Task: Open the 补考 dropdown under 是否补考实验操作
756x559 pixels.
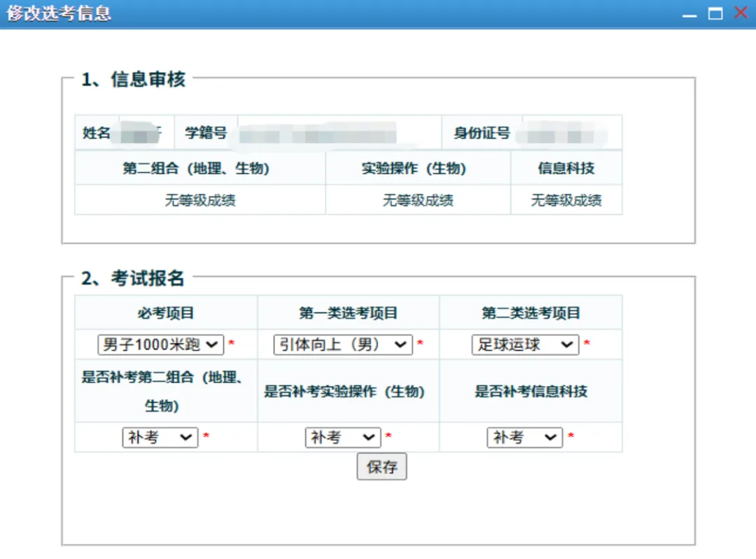Action: 342,437
